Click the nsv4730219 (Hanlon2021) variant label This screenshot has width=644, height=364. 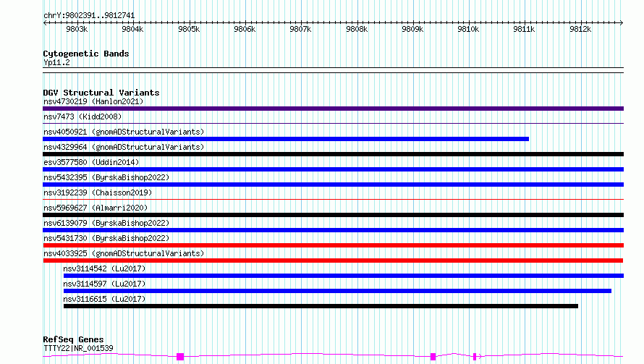coord(93,101)
